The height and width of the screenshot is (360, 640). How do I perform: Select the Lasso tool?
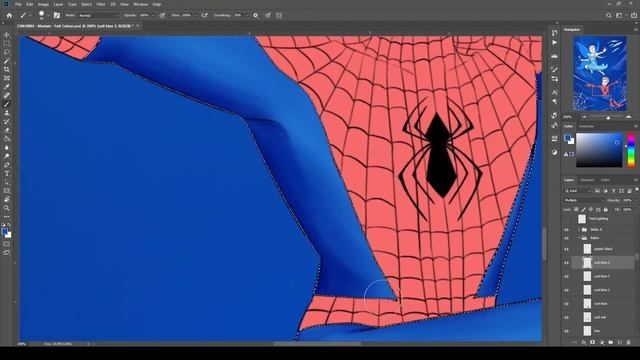(x=7, y=52)
